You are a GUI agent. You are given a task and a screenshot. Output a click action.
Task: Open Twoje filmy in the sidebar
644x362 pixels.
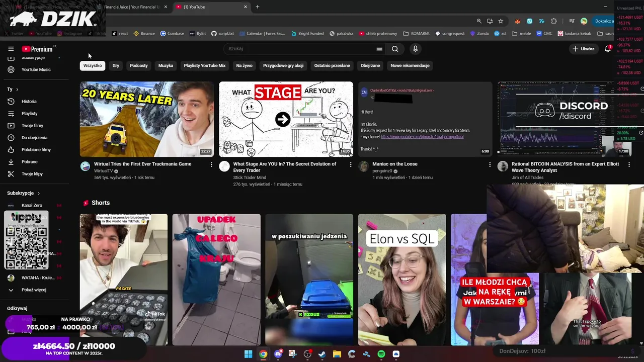(32, 126)
